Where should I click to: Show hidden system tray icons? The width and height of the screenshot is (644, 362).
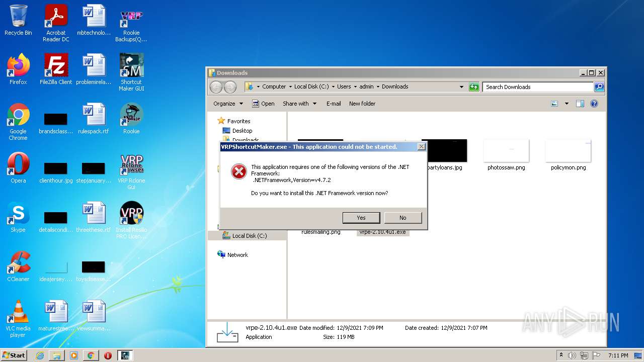pos(561,355)
